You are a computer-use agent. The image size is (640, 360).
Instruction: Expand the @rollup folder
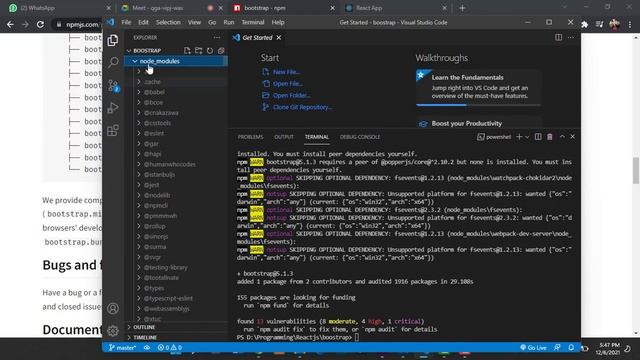tap(176, 226)
